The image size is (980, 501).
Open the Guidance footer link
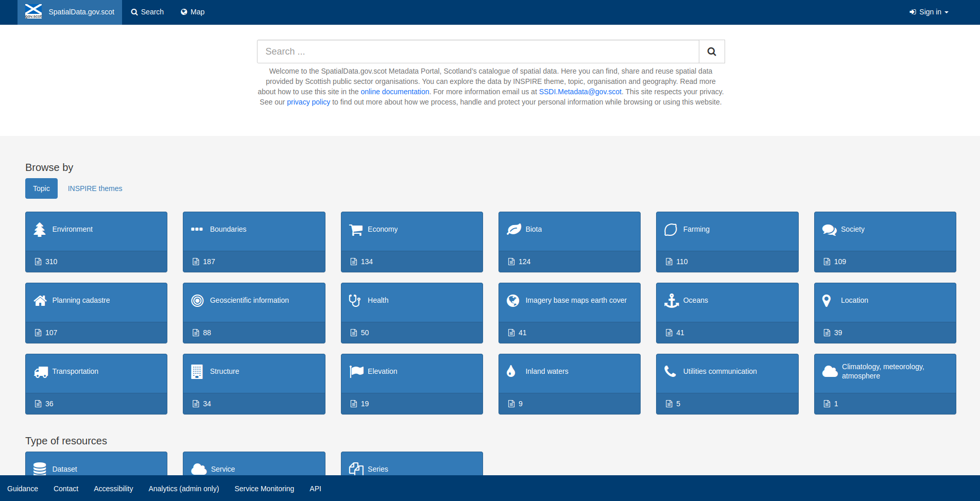(x=23, y=489)
